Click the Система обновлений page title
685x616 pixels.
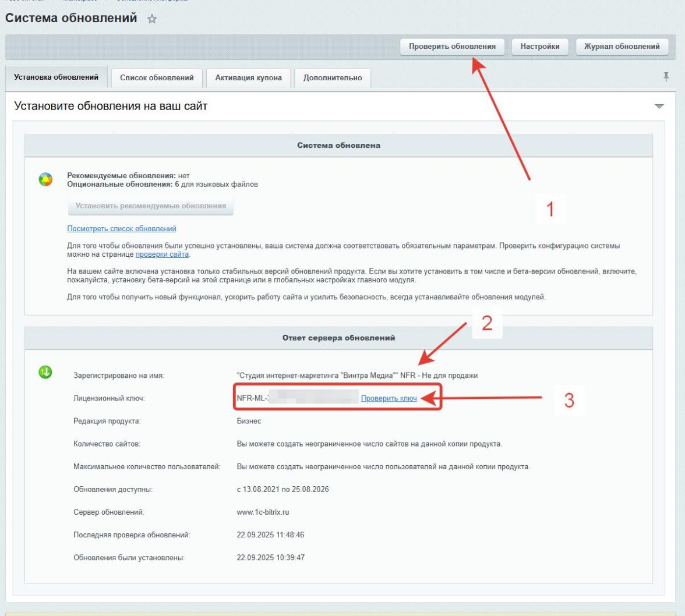tap(71, 18)
